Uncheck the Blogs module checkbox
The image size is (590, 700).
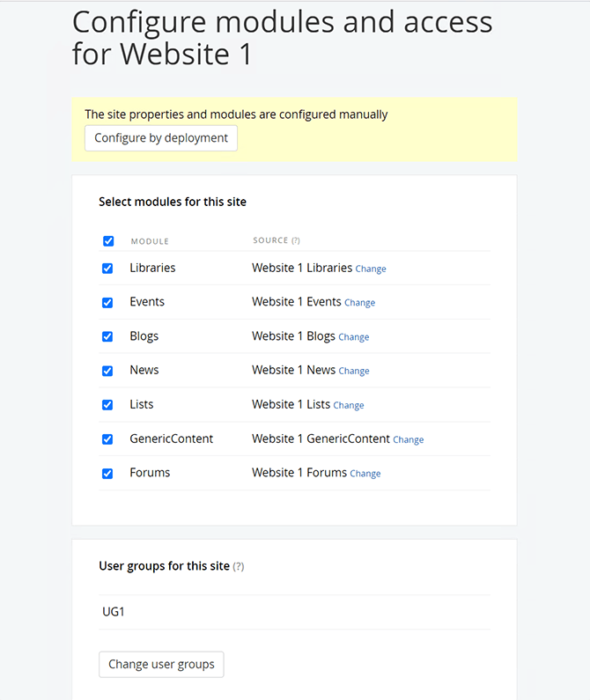coord(107,336)
